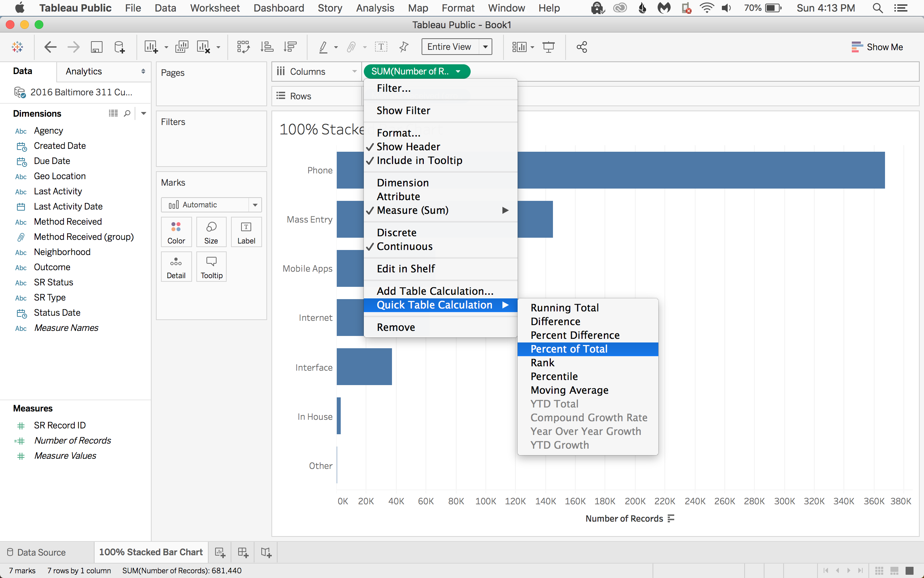Image resolution: width=924 pixels, height=578 pixels.
Task: Open macOS Spotlight search icon
Action: tap(877, 8)
